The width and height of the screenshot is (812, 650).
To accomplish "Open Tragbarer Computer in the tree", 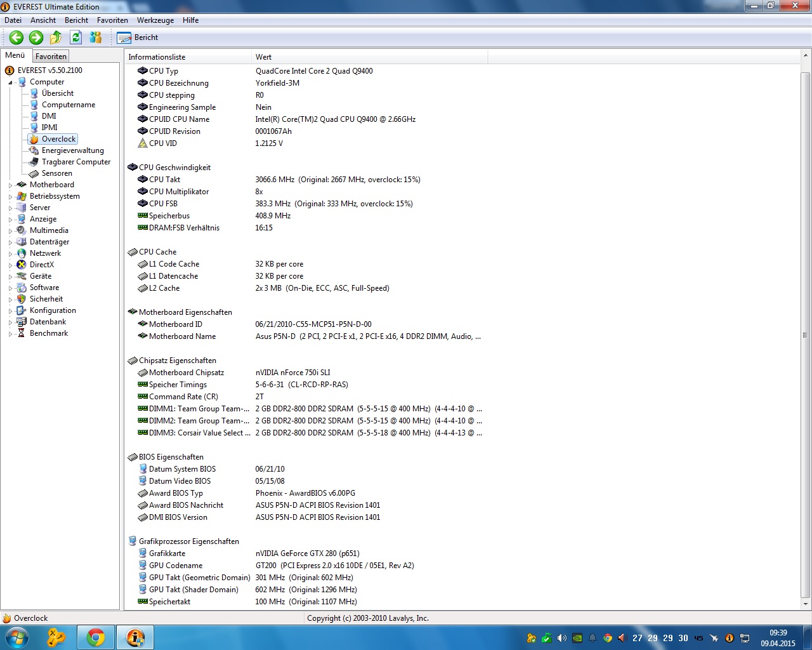I will tap(76, 162).
